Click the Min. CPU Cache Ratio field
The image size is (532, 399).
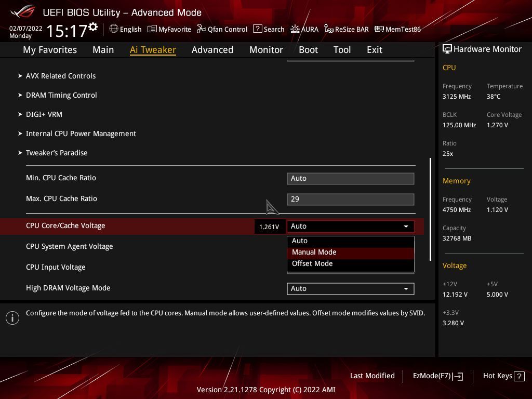pos(351,179)
